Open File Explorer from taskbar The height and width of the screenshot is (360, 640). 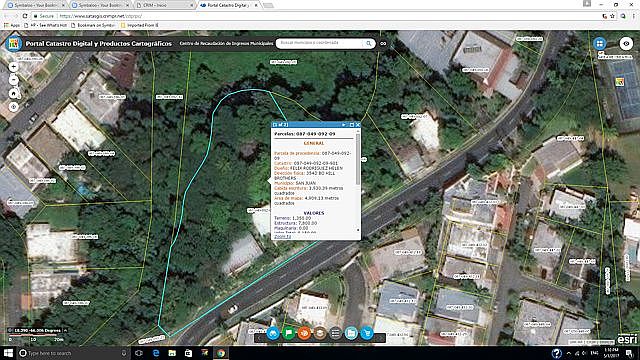point(172,353)
